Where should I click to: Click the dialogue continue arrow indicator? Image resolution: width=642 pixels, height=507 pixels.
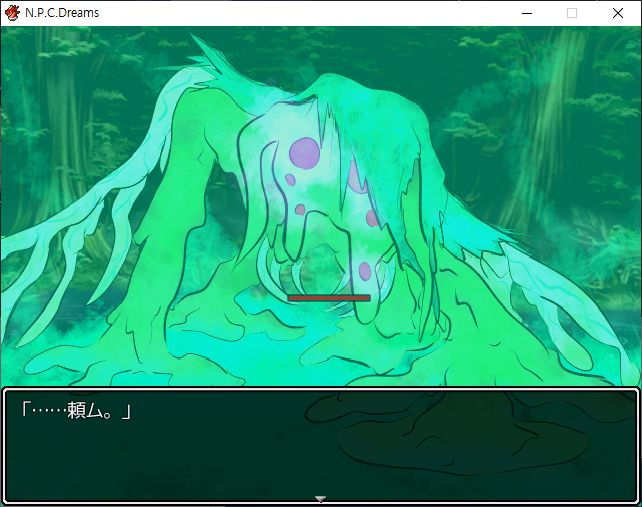(320, 499)
